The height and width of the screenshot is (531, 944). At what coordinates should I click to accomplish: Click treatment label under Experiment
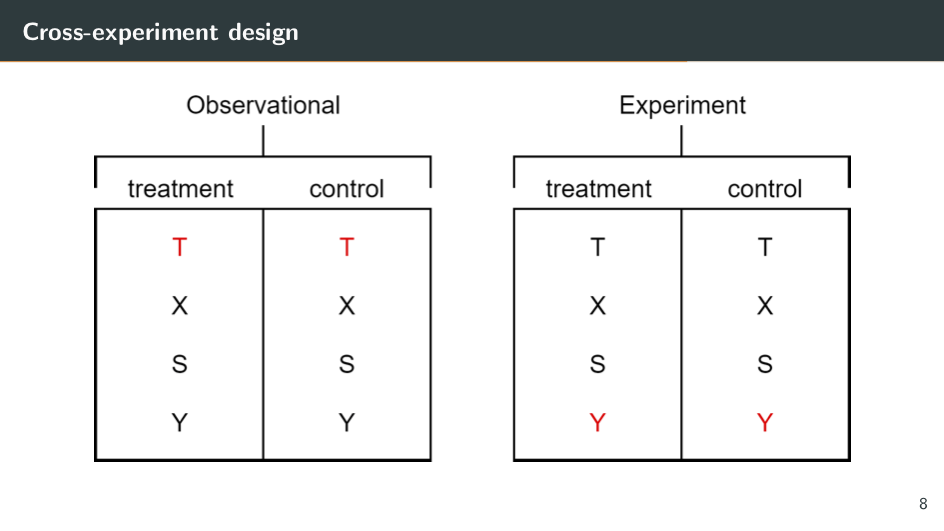598,189
